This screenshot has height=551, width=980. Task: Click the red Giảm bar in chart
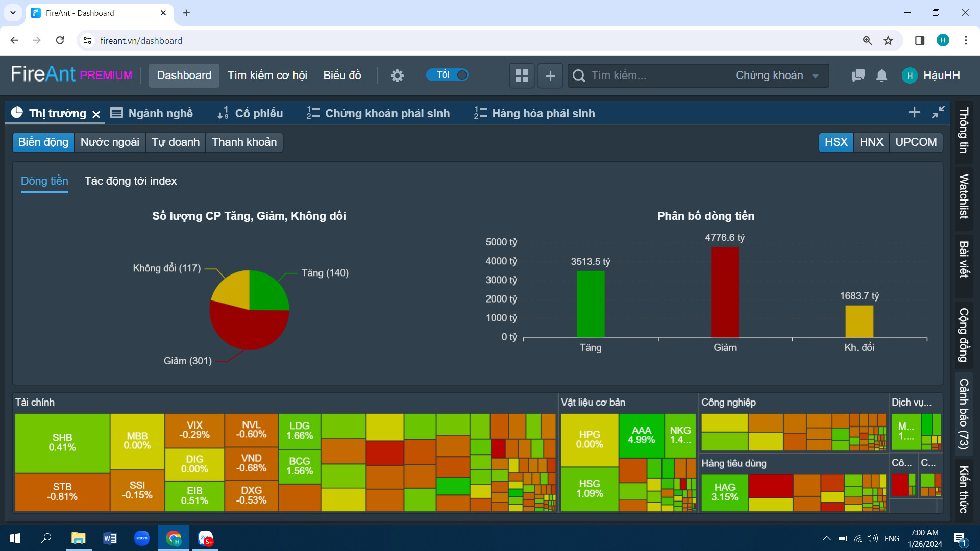pyautogui.click(x=725, y=292)
